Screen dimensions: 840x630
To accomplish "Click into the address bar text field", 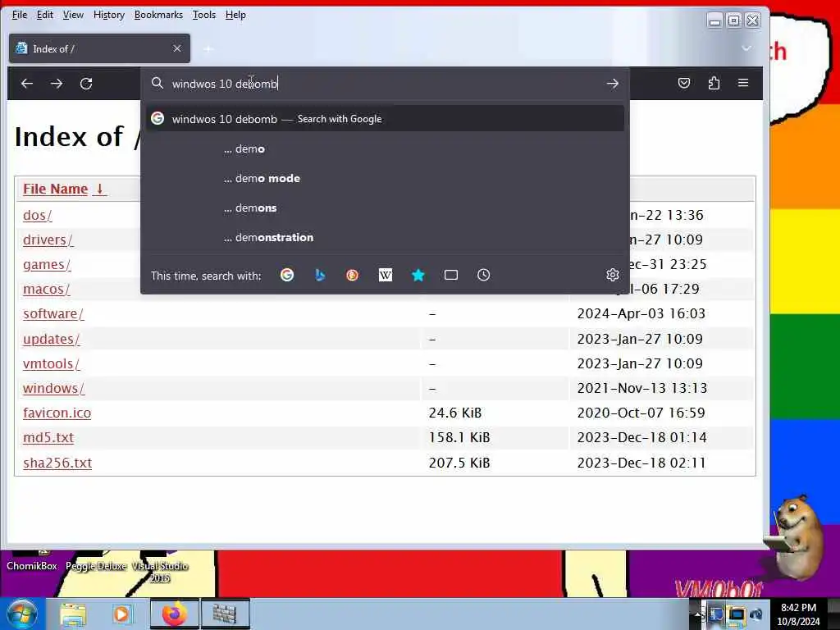I will 385,84.
